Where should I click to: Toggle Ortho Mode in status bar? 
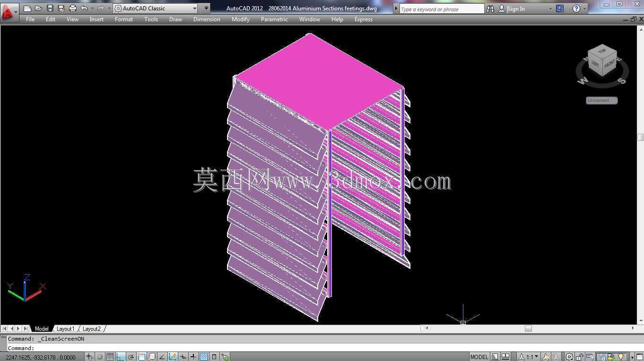point(121,357)
